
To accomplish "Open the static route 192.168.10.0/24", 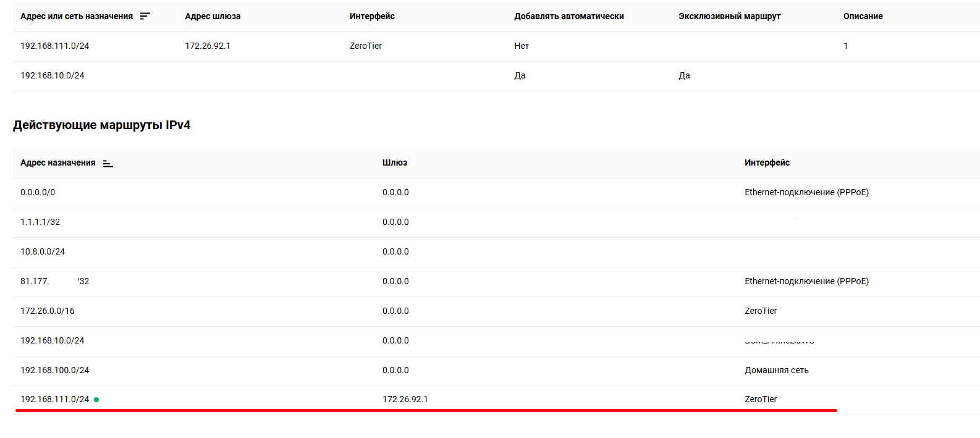I will [x=52, y=75].
